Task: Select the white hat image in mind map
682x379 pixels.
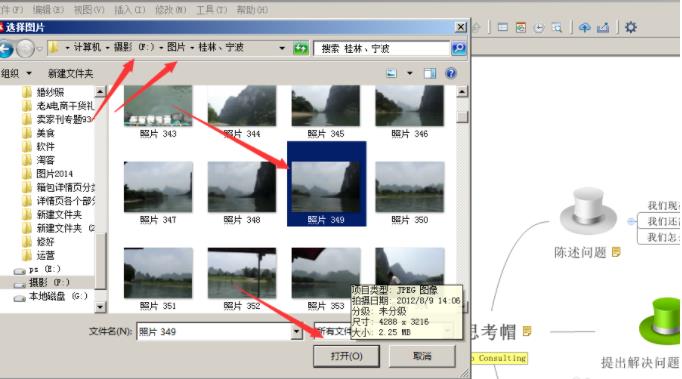Action: 588,211
